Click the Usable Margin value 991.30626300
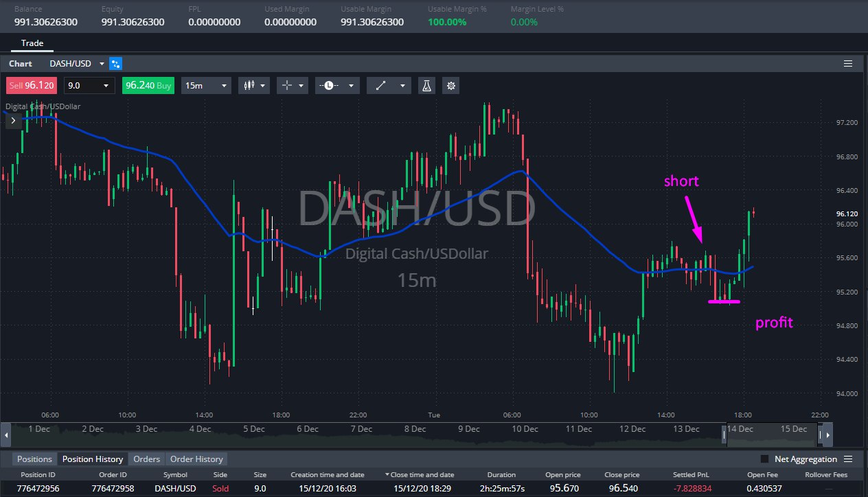 (372, 22)
